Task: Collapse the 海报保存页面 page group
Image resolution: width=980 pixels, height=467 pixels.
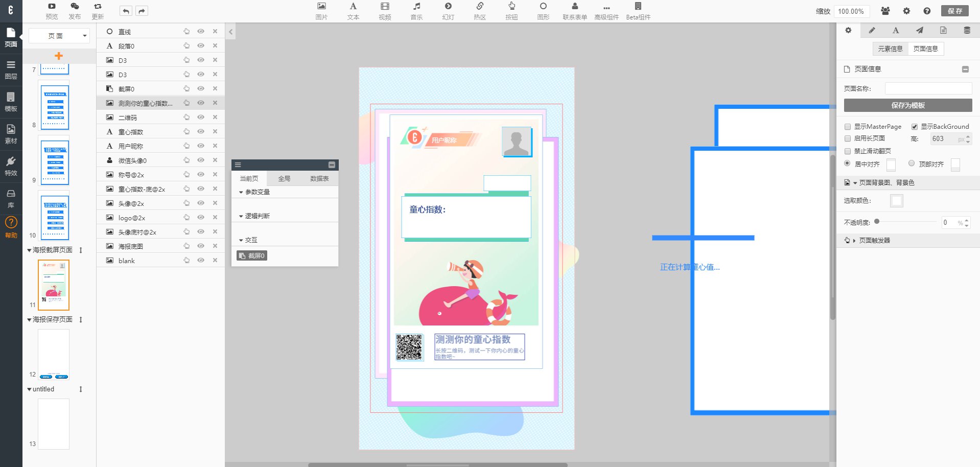Action: tap(29, 320)
